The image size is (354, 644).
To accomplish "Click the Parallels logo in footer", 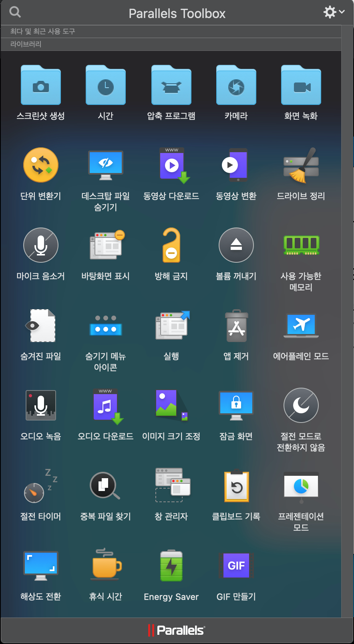I will coord(177,630).
